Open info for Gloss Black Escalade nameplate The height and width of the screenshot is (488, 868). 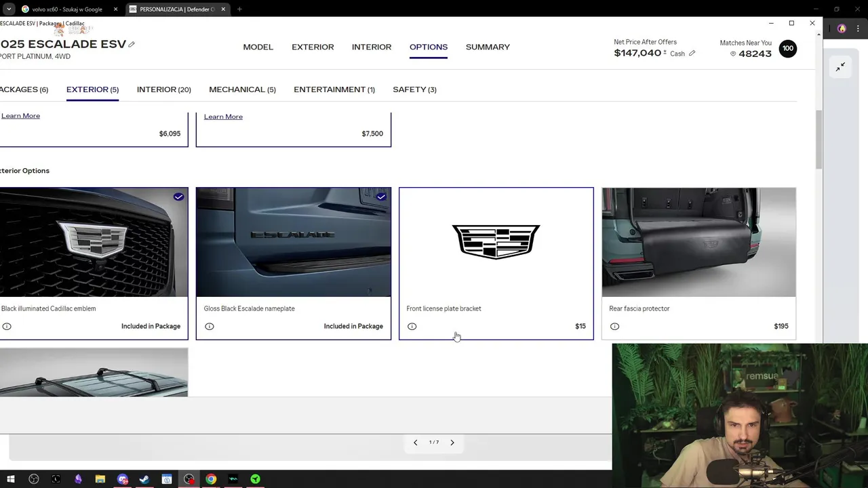pyautogui.click(x=210, y=326)
